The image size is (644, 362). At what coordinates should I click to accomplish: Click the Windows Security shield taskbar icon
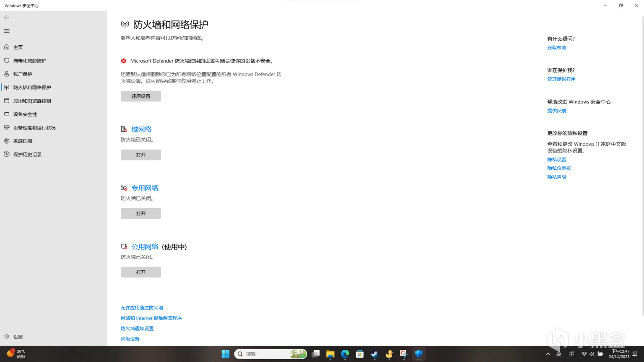tap(419, 354)
